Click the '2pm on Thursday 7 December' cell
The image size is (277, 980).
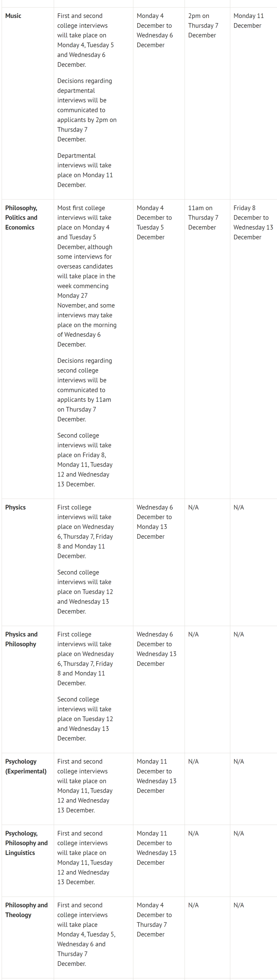[x=203, y=25]
